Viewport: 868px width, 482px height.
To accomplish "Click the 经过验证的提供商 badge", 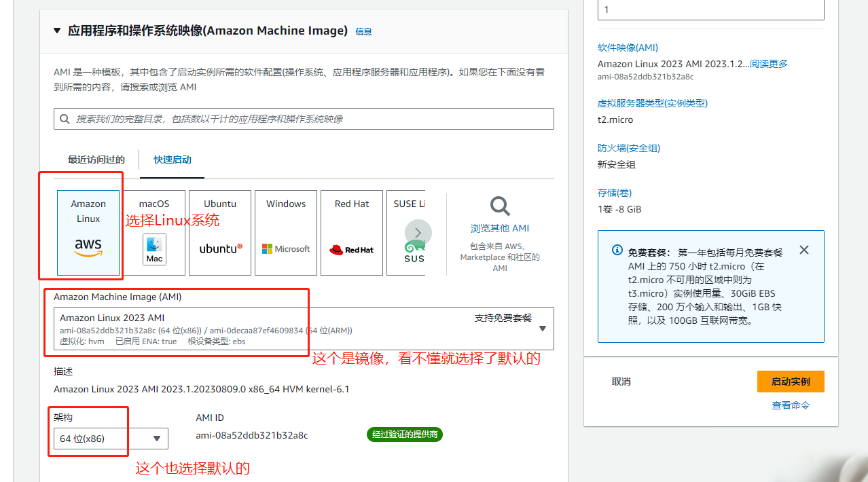I will point(404,434).
